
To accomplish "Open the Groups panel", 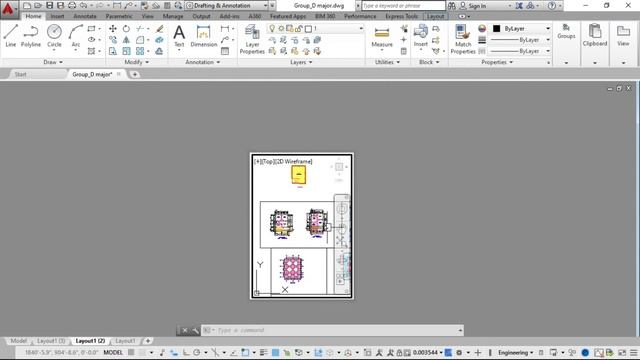I will (566, 32).
